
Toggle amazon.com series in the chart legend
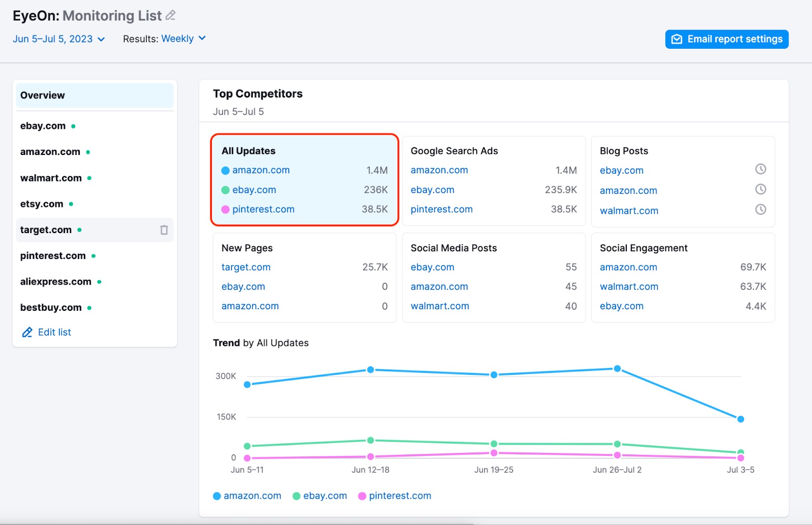tap(247, 496)
